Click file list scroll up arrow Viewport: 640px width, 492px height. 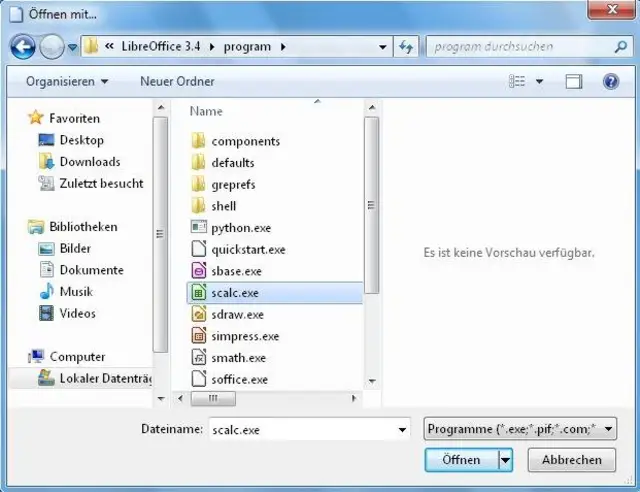(x=371, y=108)
